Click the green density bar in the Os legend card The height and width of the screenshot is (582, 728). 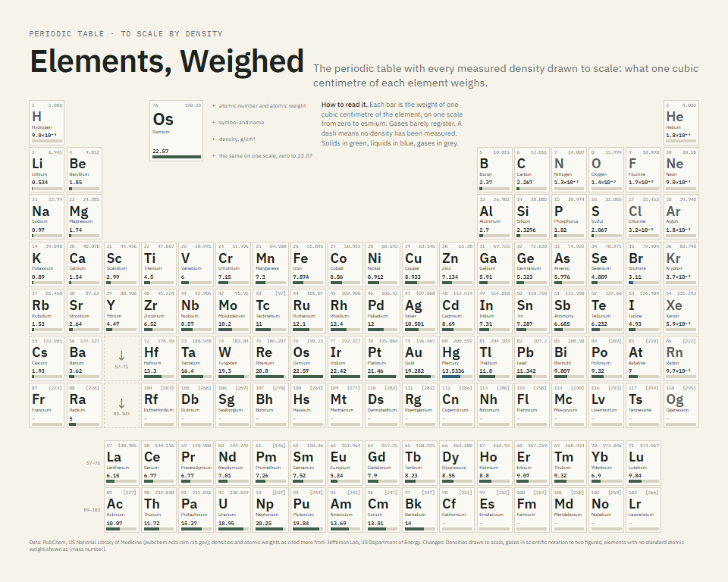pyautogui.click(x=177, y=157)
